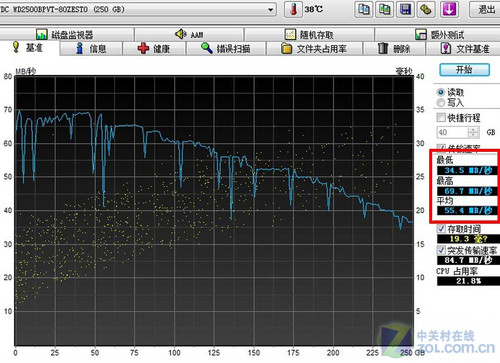Click the copy text to clipboard icon
This screenshot has height=363, width=500.
pos(363,9)
